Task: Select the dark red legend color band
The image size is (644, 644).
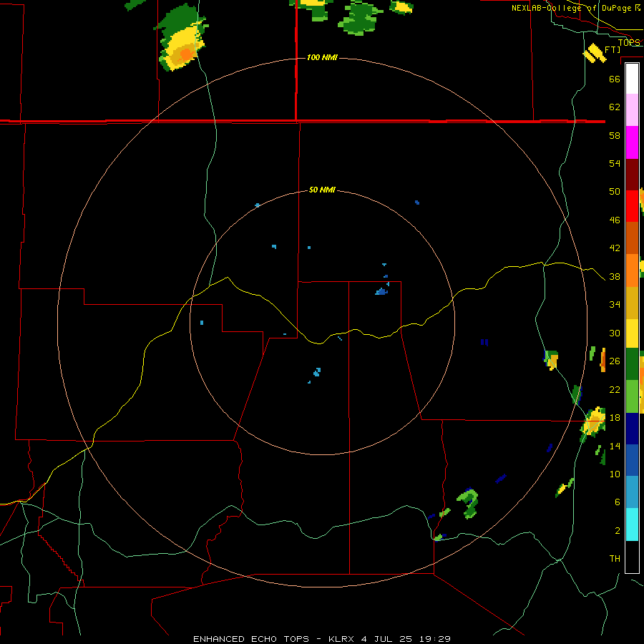Action: (632, 174)
